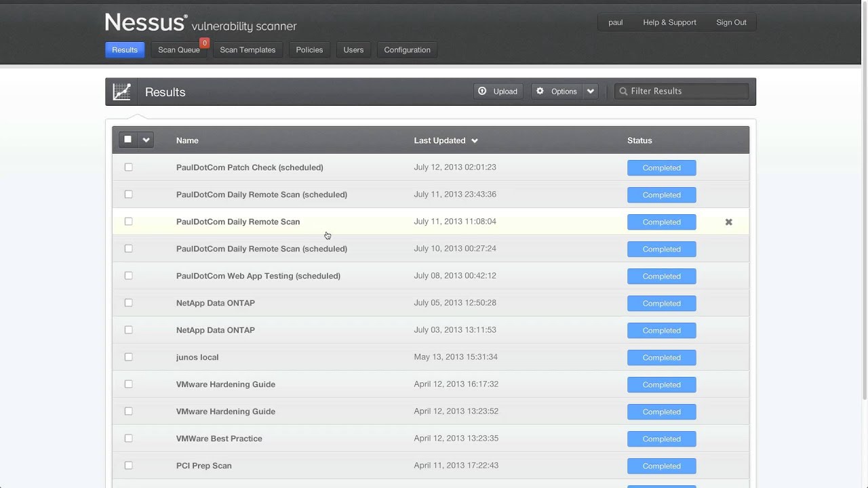Check VMware Hardening Guide 16:17:32 row
Viewport: 868px width, 488px height.
click(x=128, y=384)
